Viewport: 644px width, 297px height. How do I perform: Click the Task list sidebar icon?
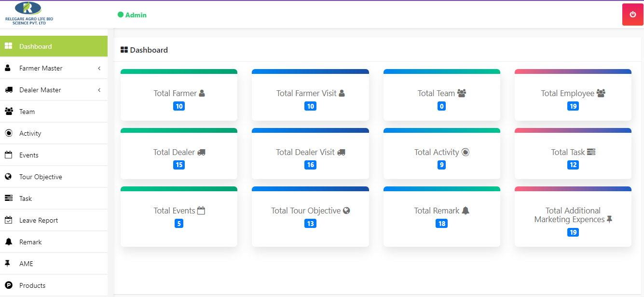click(8, 198)
